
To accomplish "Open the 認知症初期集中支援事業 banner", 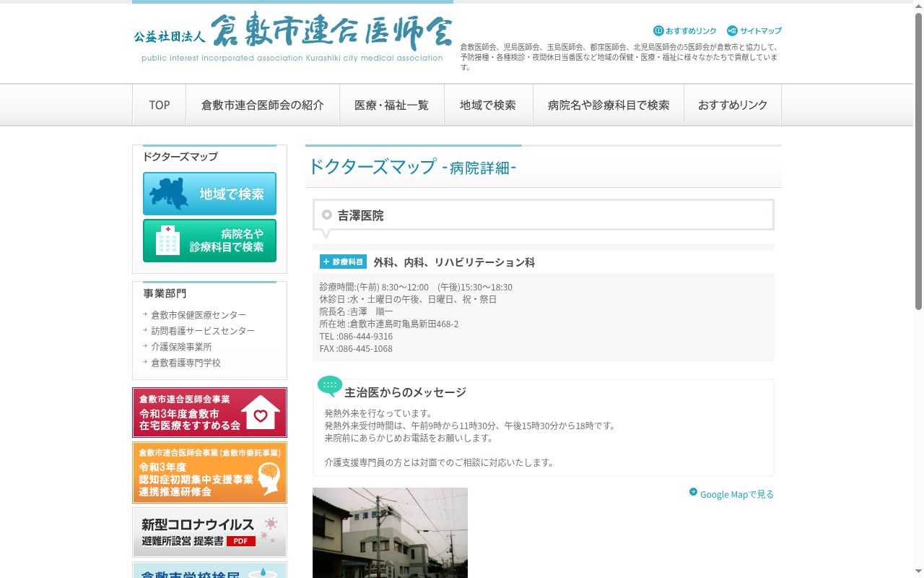I will (x=209, y=473).
